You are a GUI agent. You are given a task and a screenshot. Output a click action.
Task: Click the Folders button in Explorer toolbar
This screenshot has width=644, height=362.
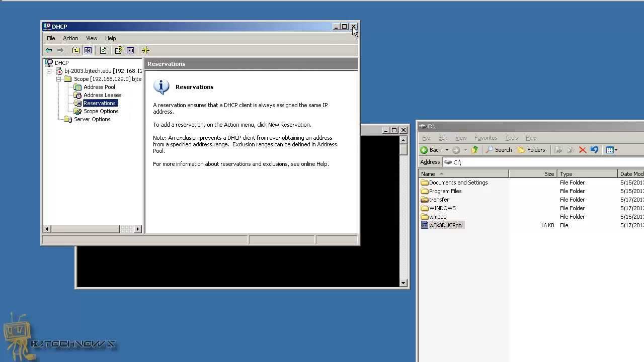pyautogui.click(x=531, y=150)
